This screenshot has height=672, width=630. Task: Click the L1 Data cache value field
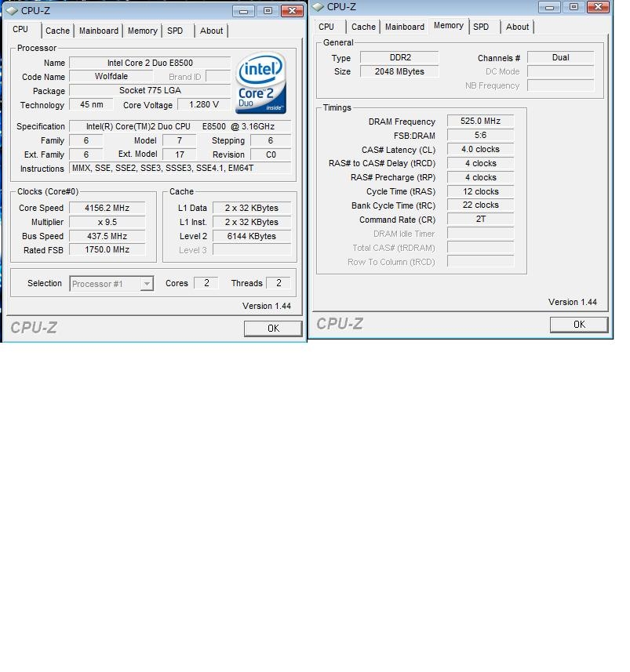click(x=252, y=208)
